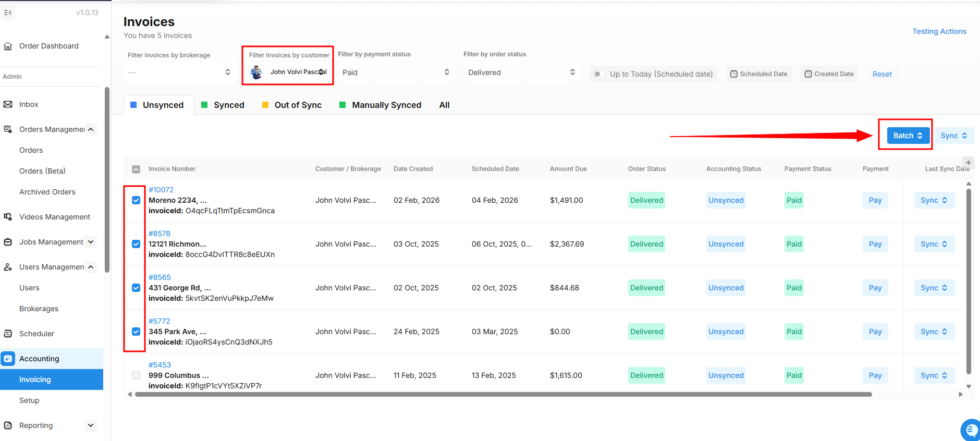Screen dimensions: 980x441
Task: Click the horizontal table scrollbar
Action: pyautogui.click(x=503, y=395)
